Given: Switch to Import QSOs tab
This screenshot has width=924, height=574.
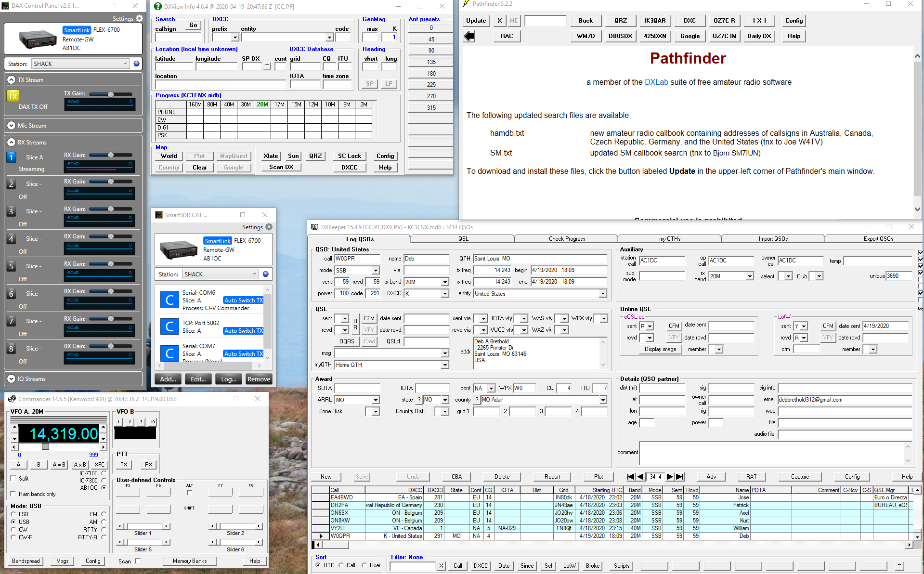Looking at the screenshot, I should point(773,239).
